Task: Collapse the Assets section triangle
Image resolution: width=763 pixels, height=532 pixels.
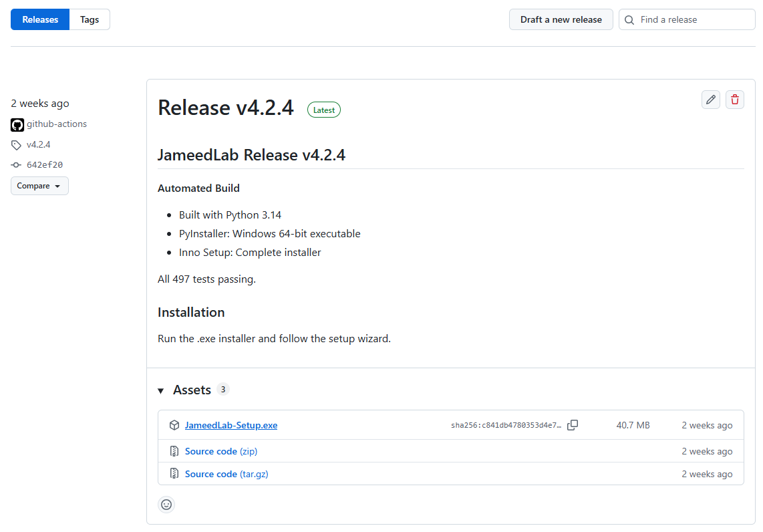Action: click(161, 391)
